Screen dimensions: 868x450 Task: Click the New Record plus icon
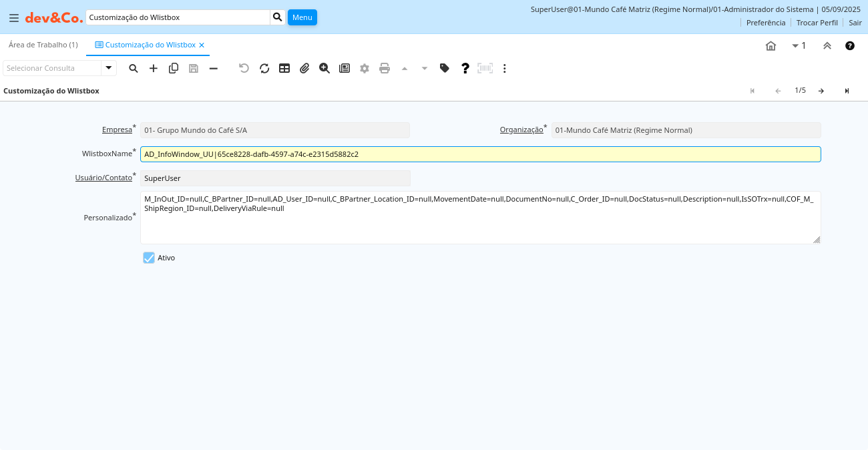pos(154,68)
